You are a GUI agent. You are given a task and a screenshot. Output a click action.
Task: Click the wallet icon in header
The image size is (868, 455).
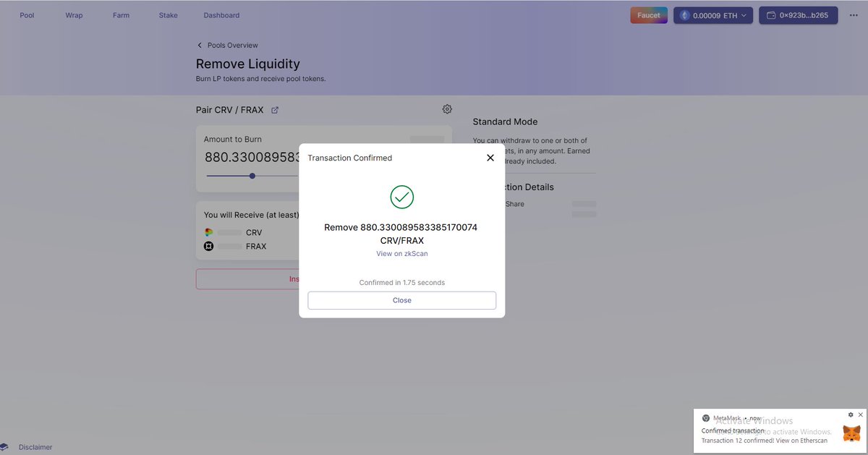coord(771,15)
